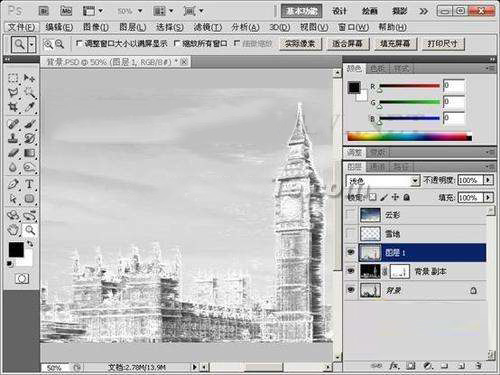Select the Horizontal Type tool
The height and width of the screenshot is (375, 500).
click(29, 184)
